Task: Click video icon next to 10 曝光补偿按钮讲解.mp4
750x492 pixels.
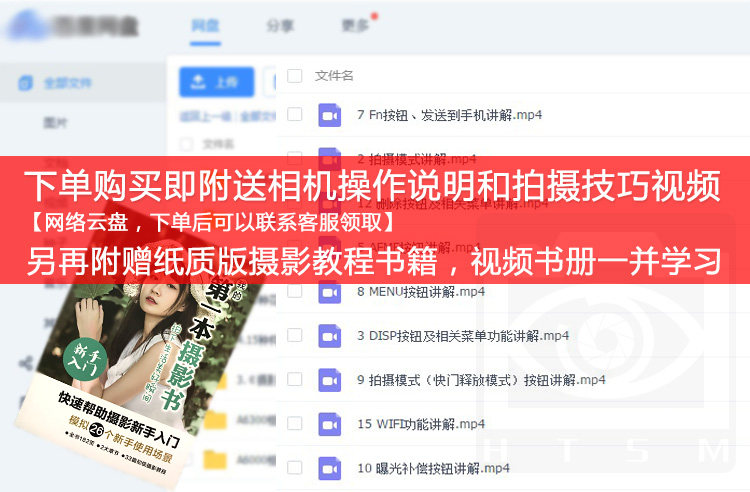Action: tap(330, 468)
